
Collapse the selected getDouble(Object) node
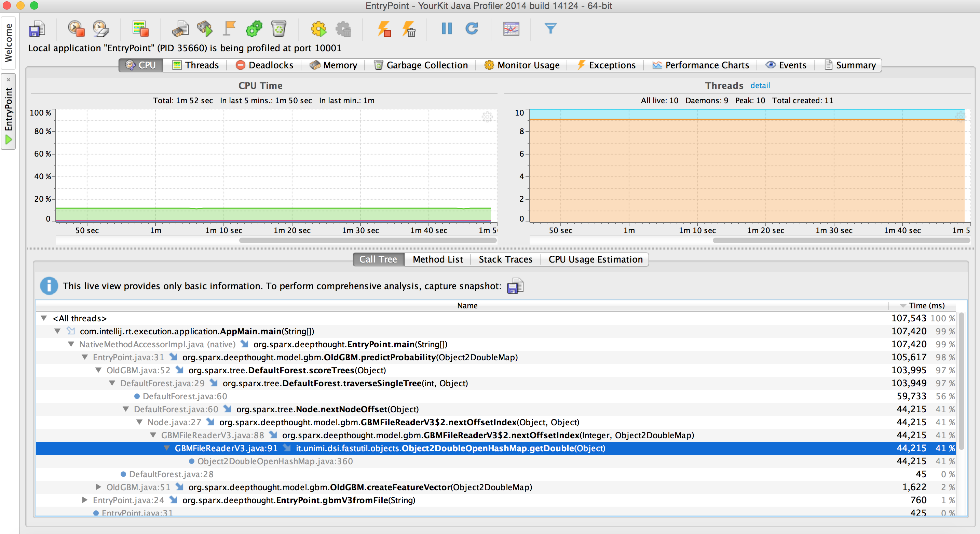click(x=167, y=448)
